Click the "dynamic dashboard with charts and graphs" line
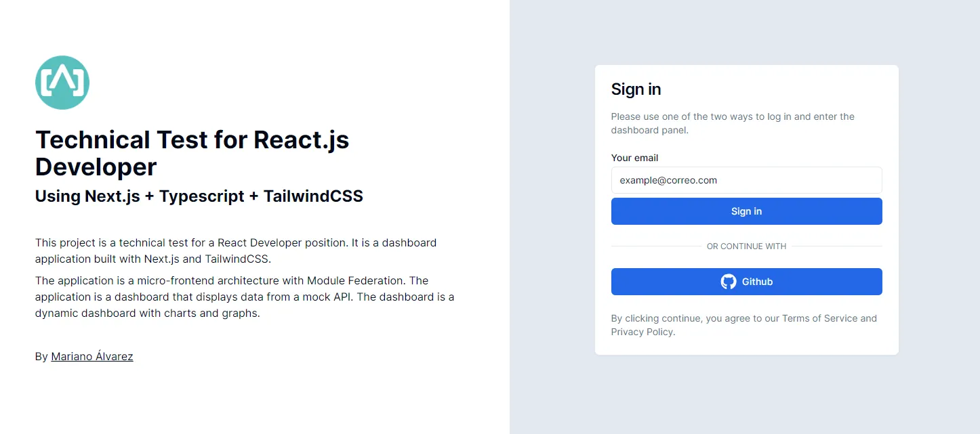980x434 pixels. tap(148, 313)
